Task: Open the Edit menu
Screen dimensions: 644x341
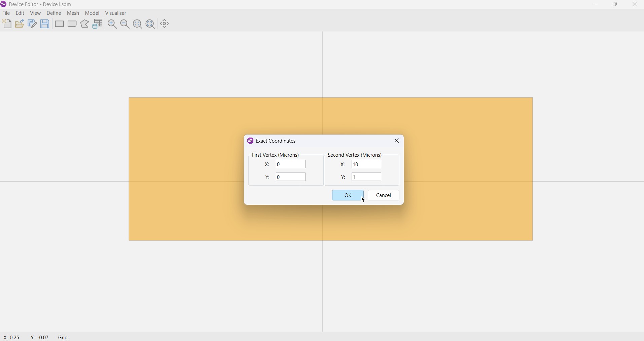Action: 20,13
